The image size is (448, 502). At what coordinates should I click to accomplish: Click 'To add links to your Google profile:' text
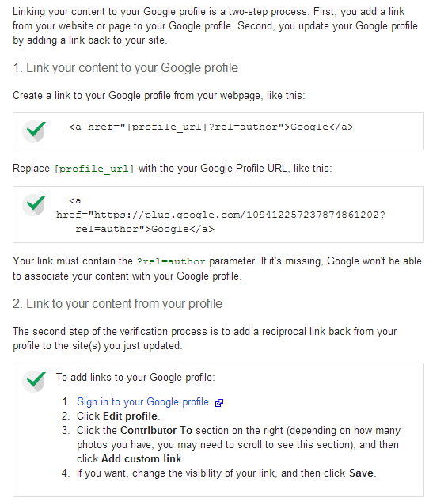pyautogui.click(x=135, y=378)
